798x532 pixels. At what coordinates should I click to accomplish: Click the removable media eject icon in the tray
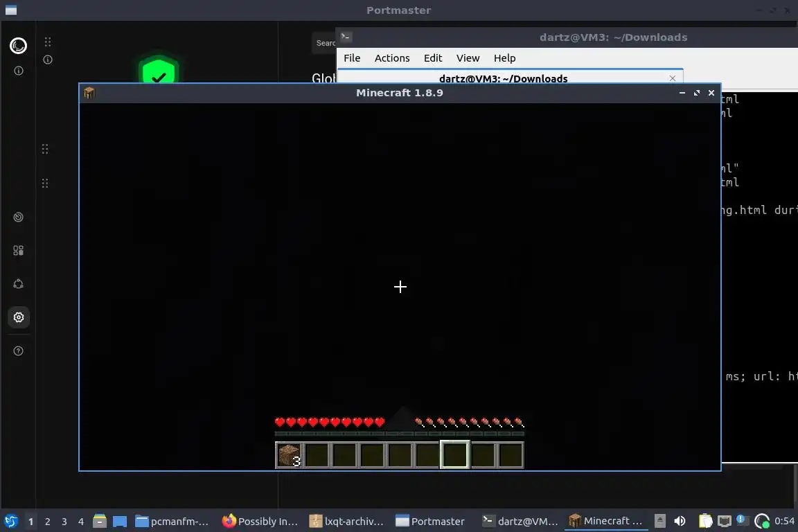(660, 521)
